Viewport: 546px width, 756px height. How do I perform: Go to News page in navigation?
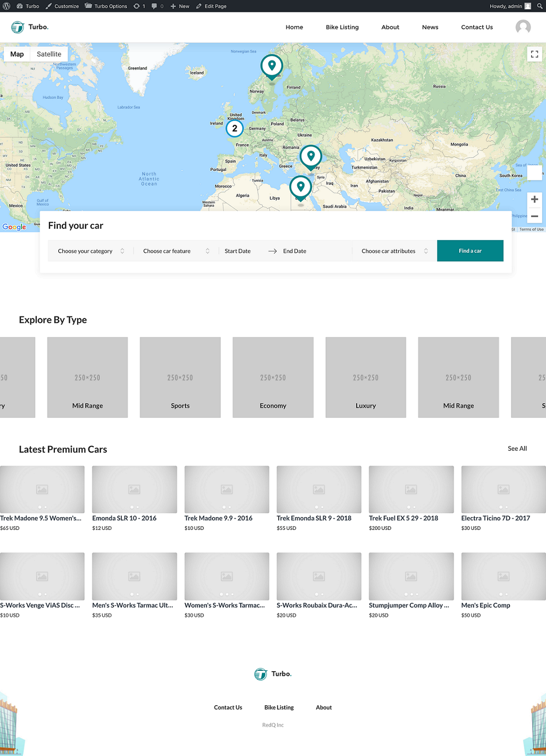[x=430, y=27]
